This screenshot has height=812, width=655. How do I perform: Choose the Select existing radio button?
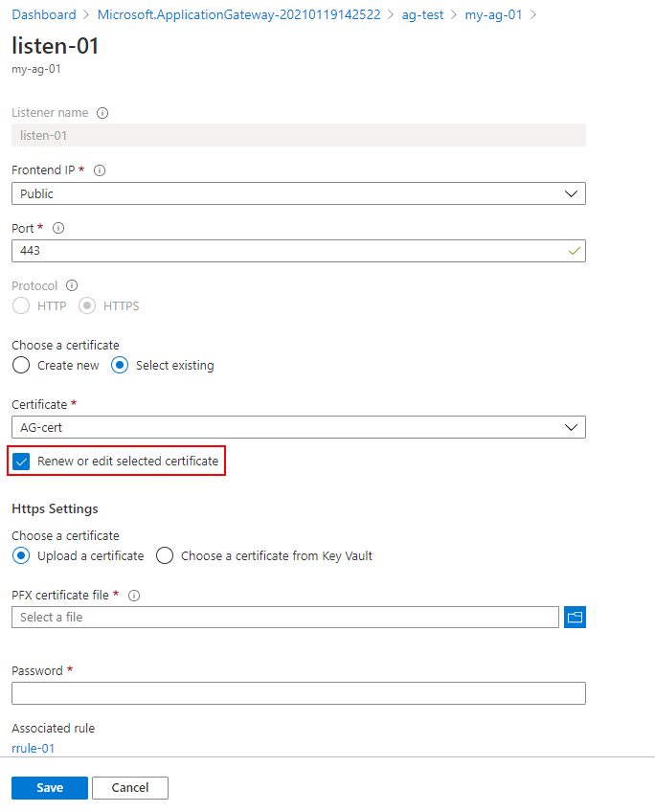(x=121, y=365)
